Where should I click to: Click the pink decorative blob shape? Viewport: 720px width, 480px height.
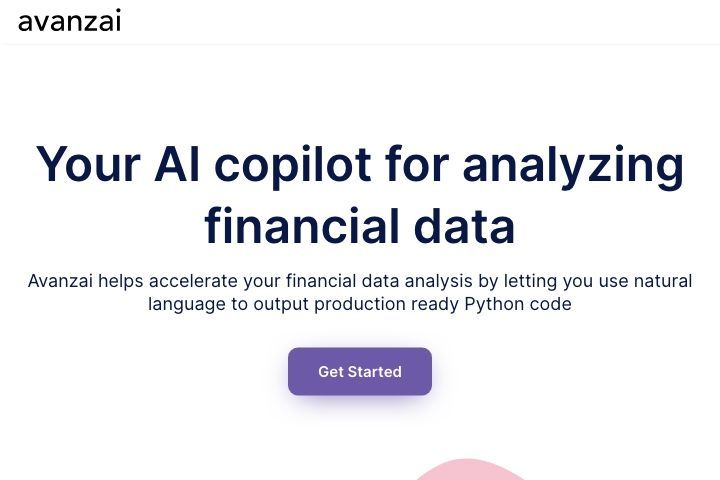[468, 470]
